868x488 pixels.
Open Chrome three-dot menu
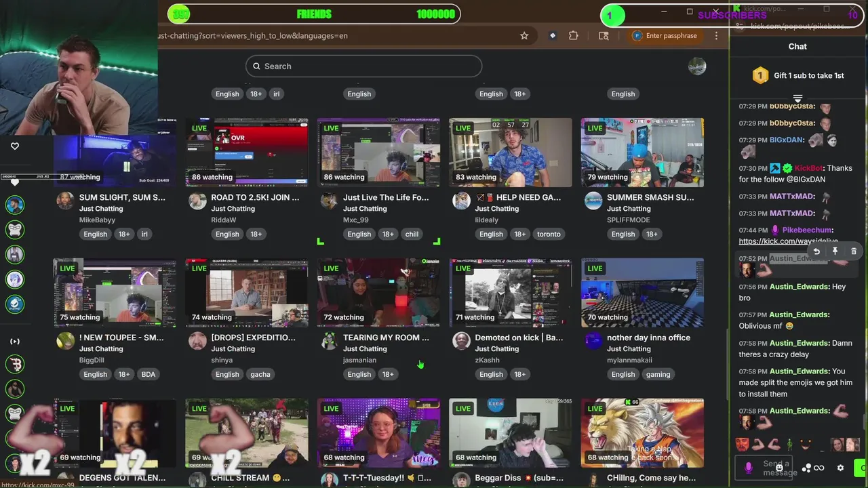[x=716, y=36]
